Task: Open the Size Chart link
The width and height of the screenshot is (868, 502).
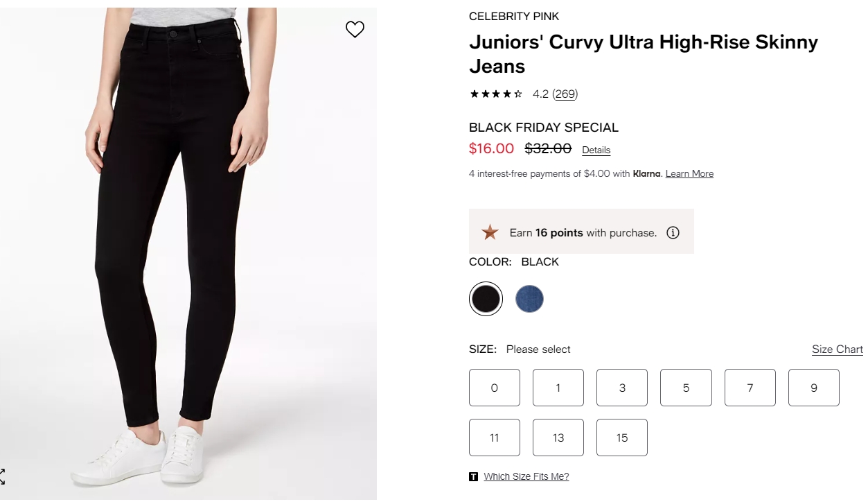Action: 838,349
